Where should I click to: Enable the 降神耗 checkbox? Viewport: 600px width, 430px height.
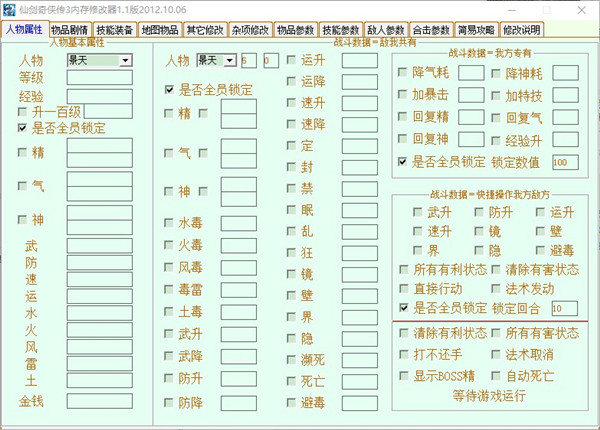(496, 73)
